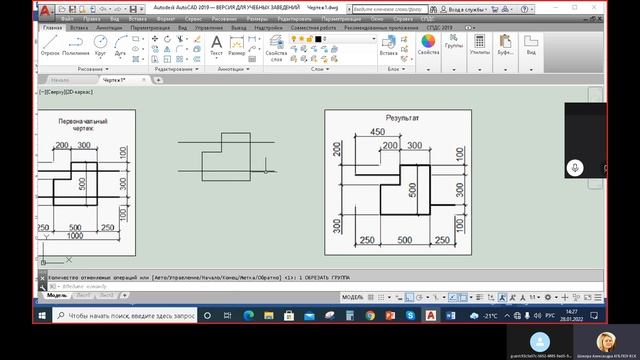Switch to the Модель layout tab
Screen dimensions: 640x360
[x=57, y=295]
